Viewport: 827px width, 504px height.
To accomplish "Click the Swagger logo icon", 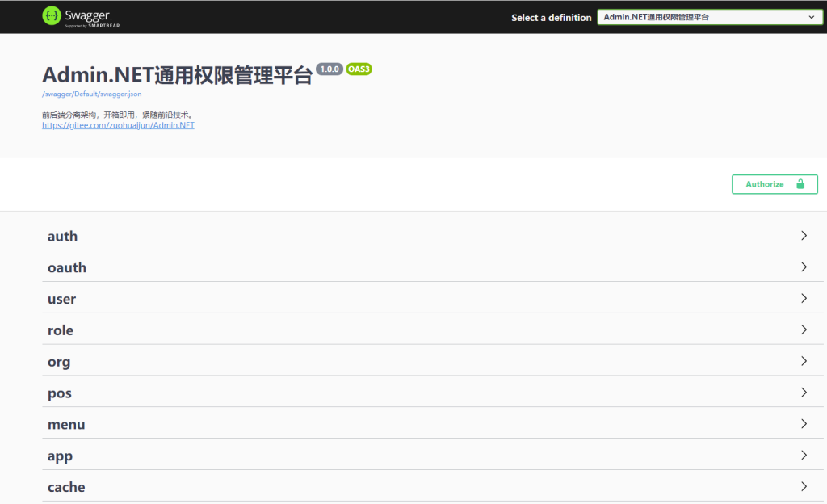I will pos(52,16).
